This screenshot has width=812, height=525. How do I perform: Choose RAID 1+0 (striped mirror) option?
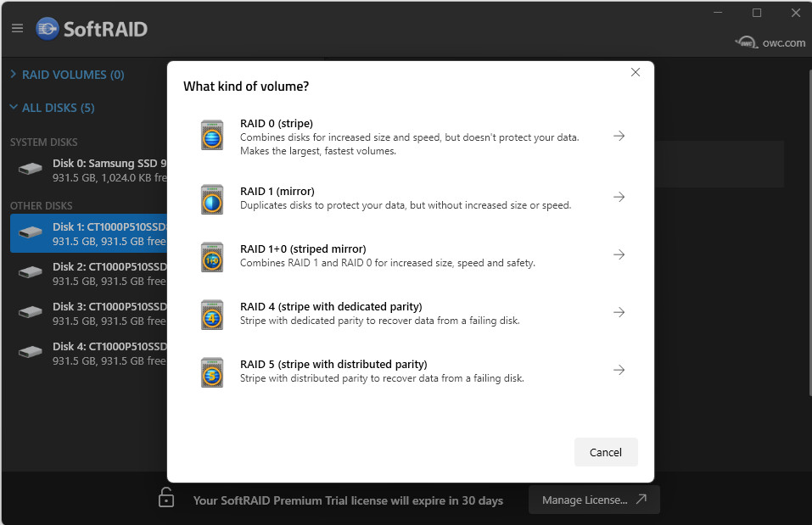coord(412,255)
